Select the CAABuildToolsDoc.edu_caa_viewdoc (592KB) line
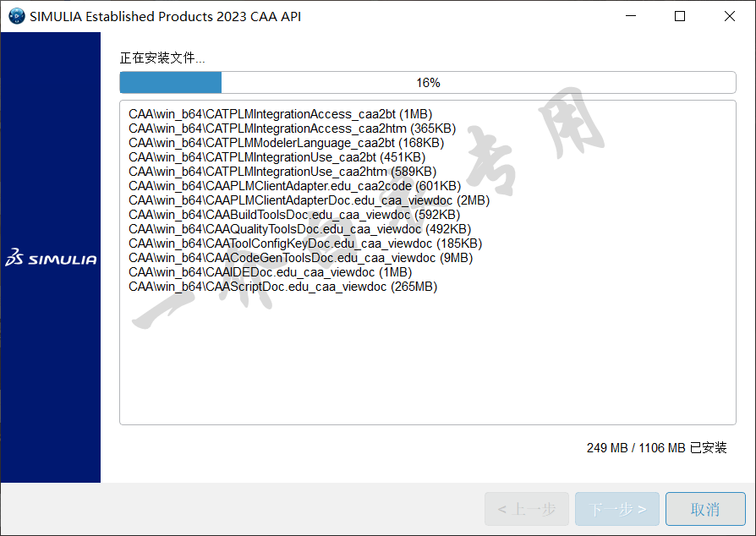The height and width of the screenshot is (536, 756). [294, 215]
